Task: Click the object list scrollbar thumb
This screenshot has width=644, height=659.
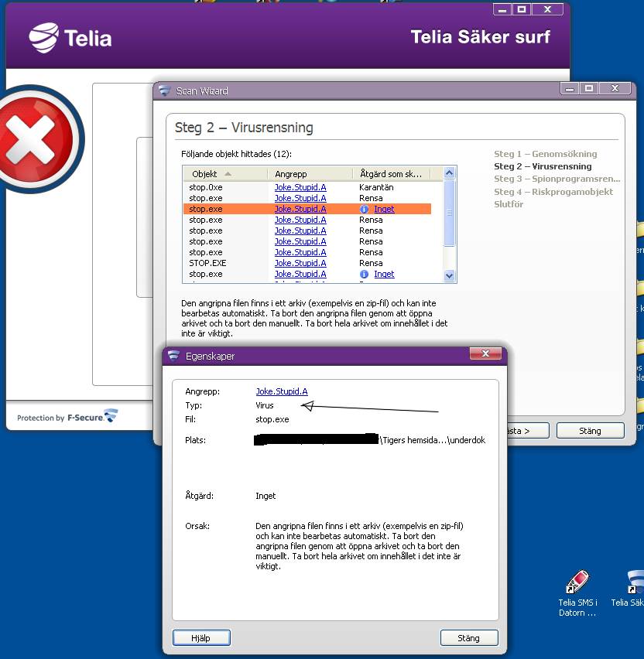Action: point(449,213)
